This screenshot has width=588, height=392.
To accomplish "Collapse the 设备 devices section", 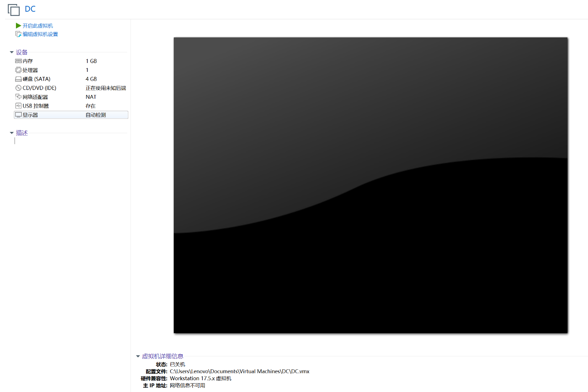I will click(12, 52).
